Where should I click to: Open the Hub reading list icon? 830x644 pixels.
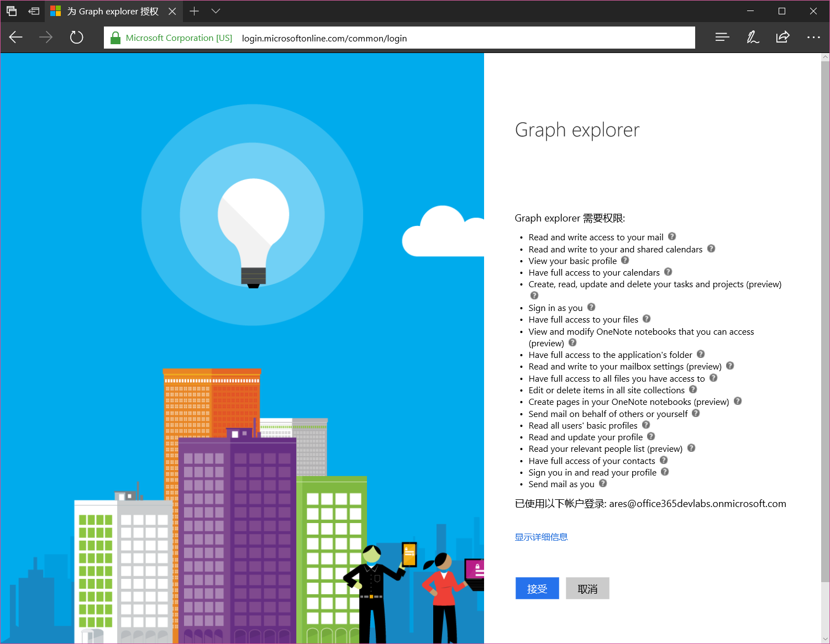722,38
